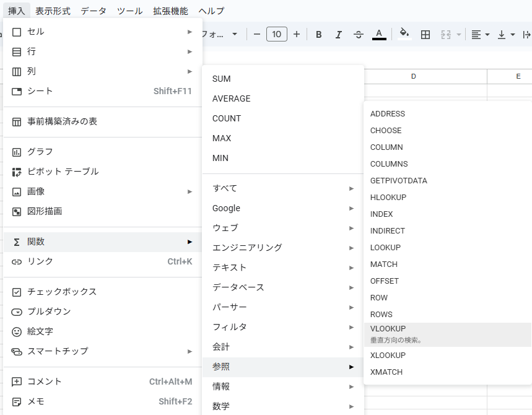Expand the セル submenu
The width and height of the screenshot is (532, 415).
coord(102,32)
